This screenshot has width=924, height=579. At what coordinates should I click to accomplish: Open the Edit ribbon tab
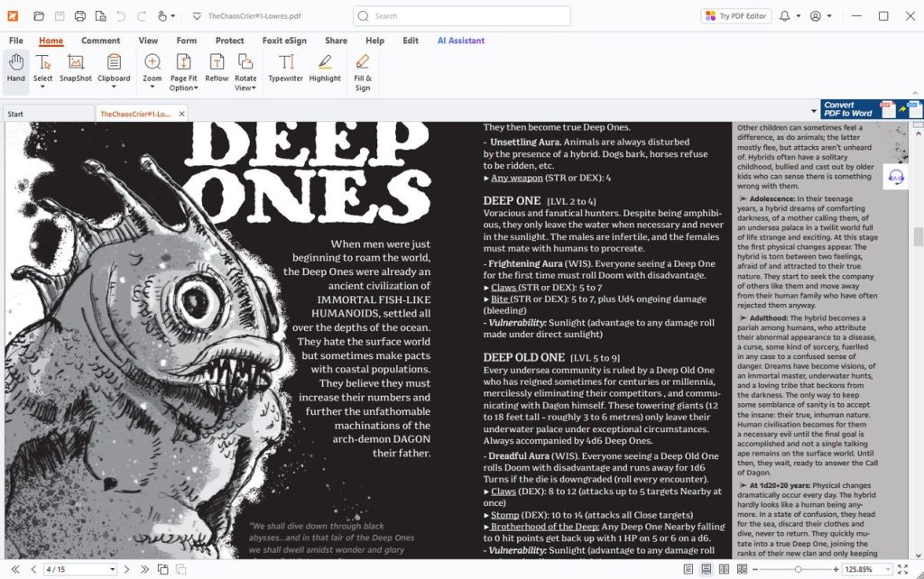pos(411,41)
